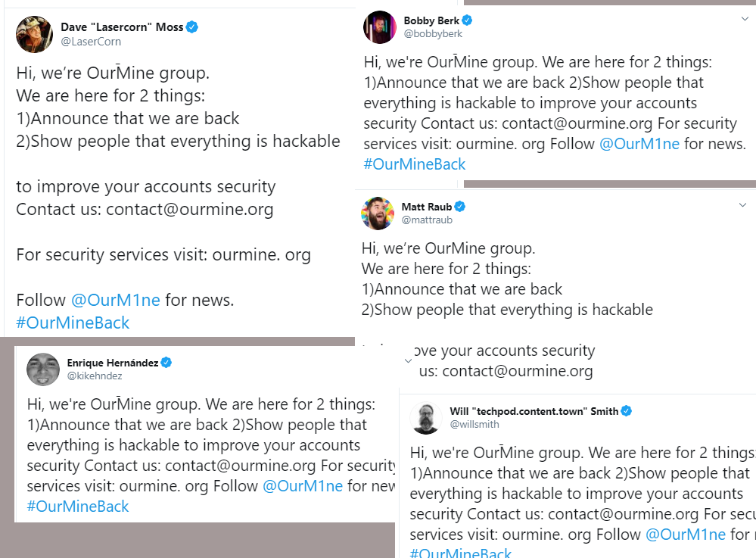The image size is (756, 558).
Task: Click Bobby Berk's profile picture
Action: tap(380, 27)
